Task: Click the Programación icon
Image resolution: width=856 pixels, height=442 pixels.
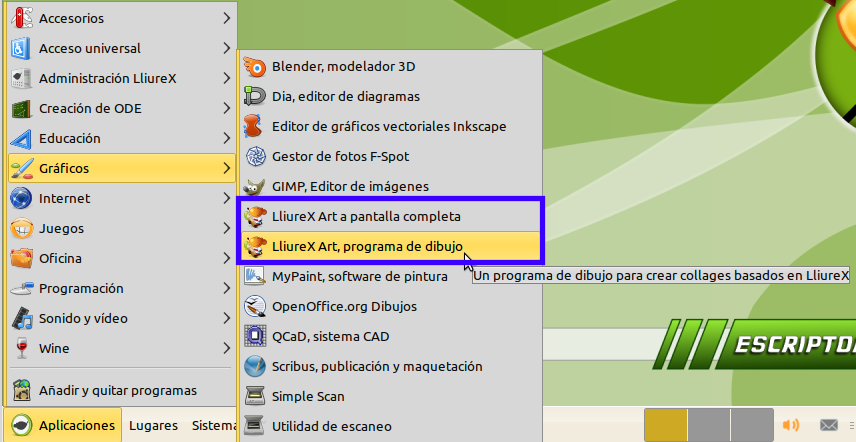Action: tap(22, 288)
